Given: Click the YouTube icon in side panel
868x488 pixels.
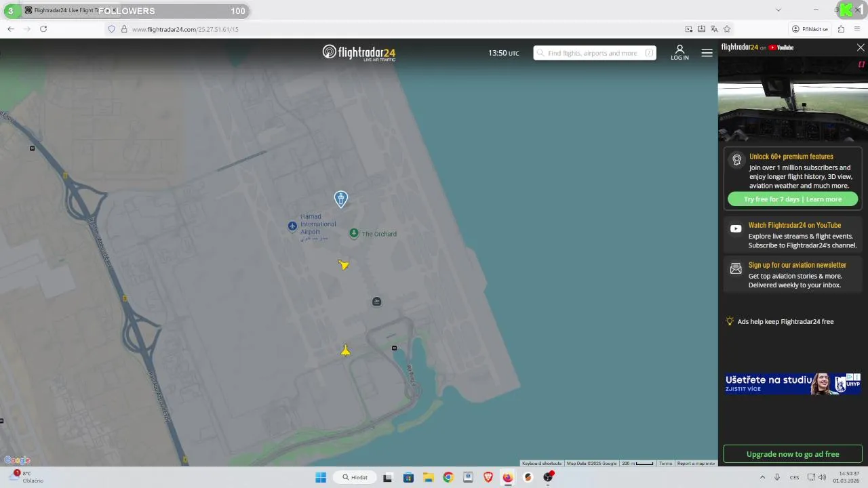Looking at the screenshot, I should pyautogui.click(x=736, y=229).
